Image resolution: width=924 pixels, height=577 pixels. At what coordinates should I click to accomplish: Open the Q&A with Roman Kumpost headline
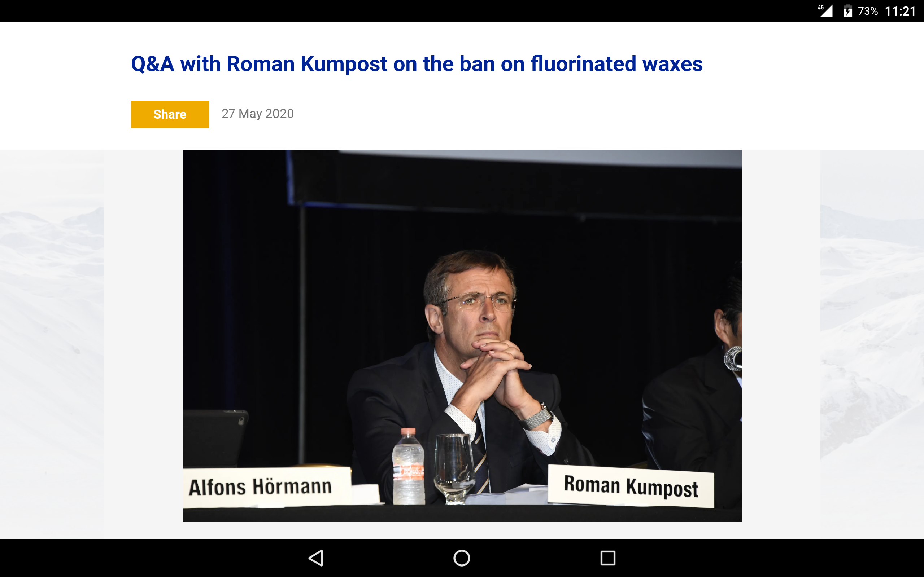click(x=417, y=63)
